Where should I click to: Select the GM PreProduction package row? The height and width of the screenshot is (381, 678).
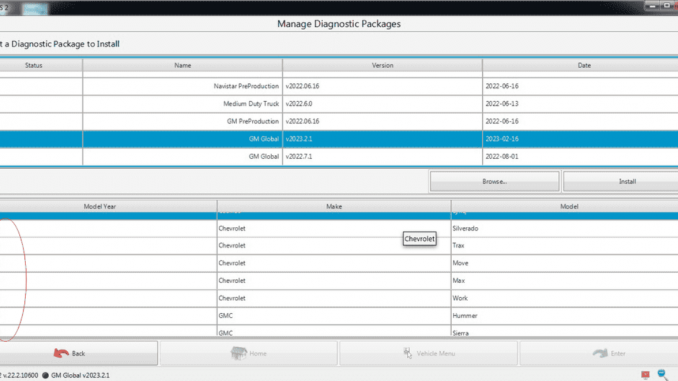pyautogui.click(x=339, y=121)
